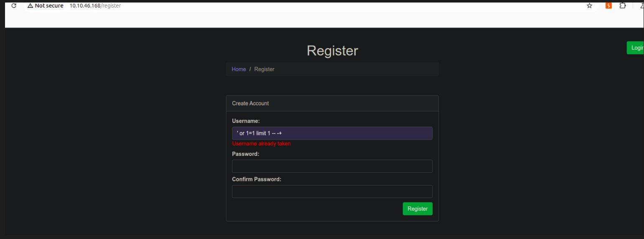Click the "Username already taken" error message
The image size is (644, 239).
point(261,144)
